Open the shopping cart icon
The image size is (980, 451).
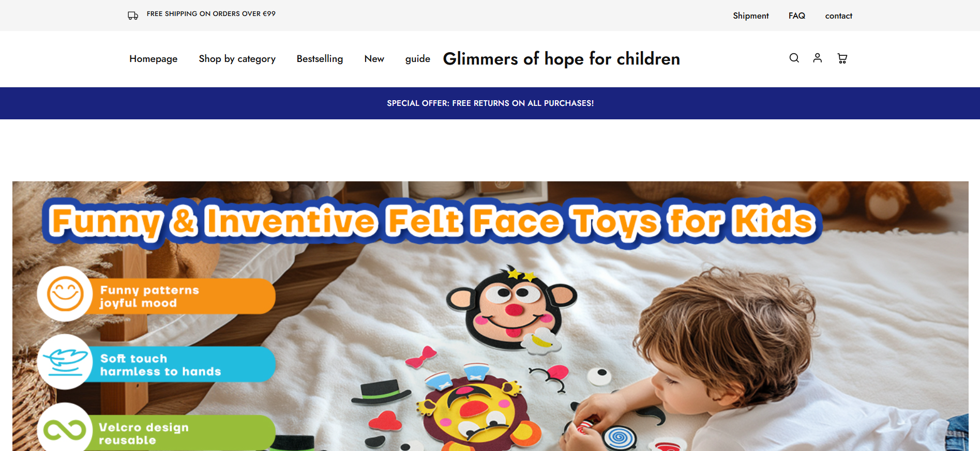pos(842,58)
